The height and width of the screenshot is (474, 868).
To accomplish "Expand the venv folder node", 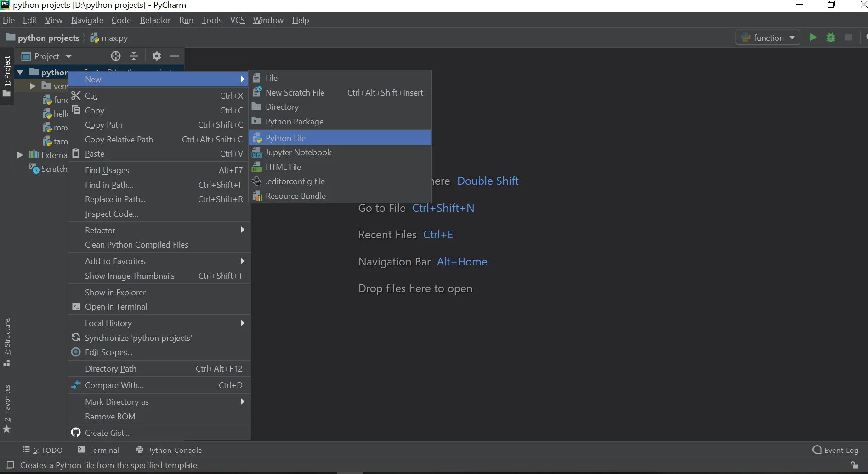I will pyautogui.click(x=32, y=86).
